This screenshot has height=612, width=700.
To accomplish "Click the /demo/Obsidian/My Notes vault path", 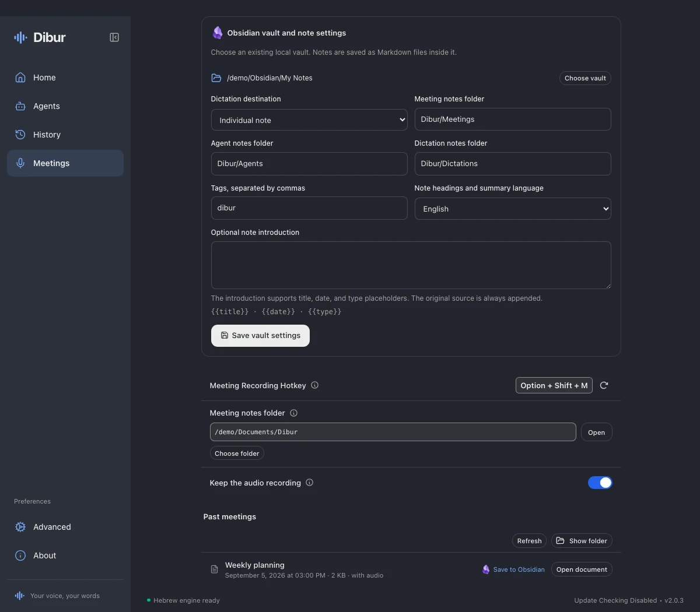I will point(269,78).
